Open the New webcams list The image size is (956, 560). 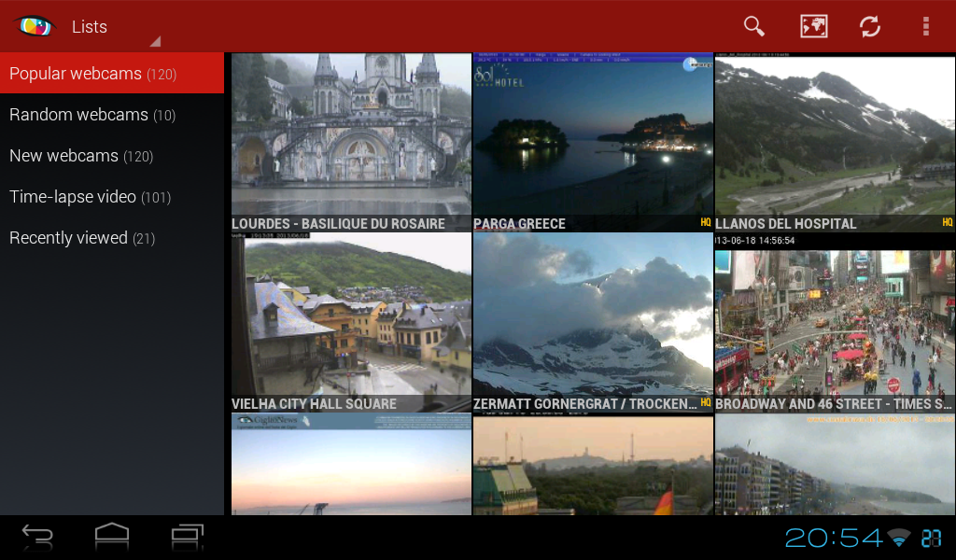(x=112, y=155)
